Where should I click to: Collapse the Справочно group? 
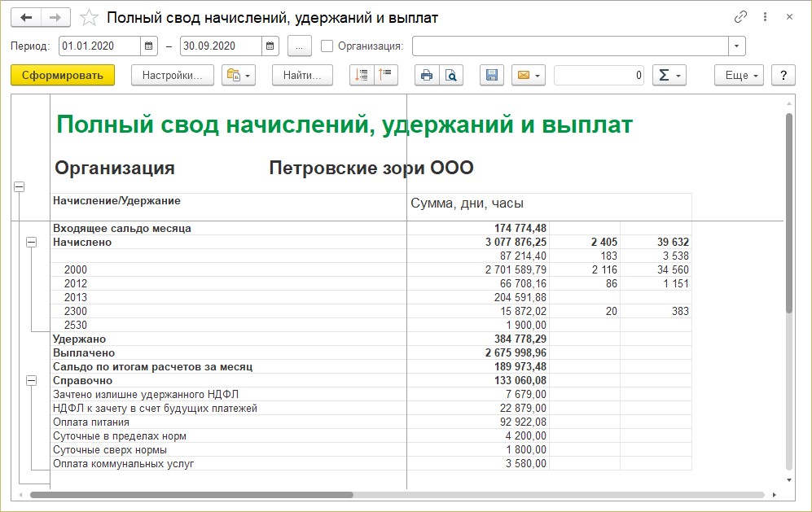(32, 380)
